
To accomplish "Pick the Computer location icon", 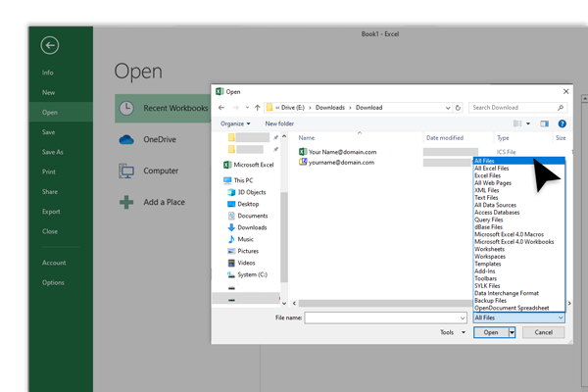I will (126, 171).
